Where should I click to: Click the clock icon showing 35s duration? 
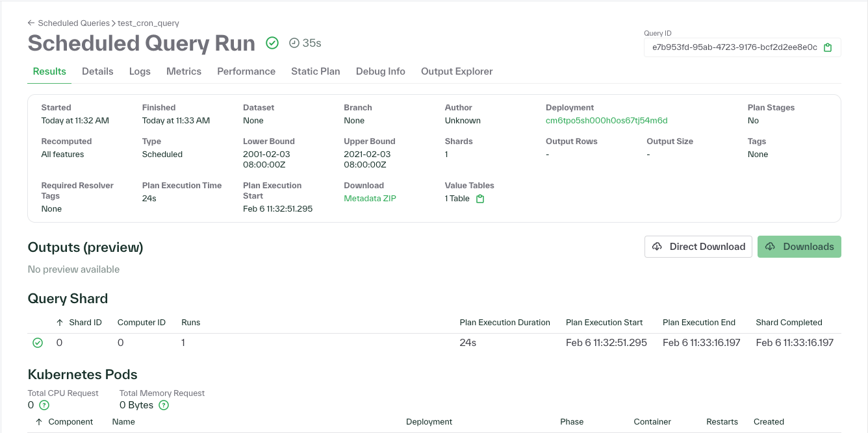[x=294, y=43]
